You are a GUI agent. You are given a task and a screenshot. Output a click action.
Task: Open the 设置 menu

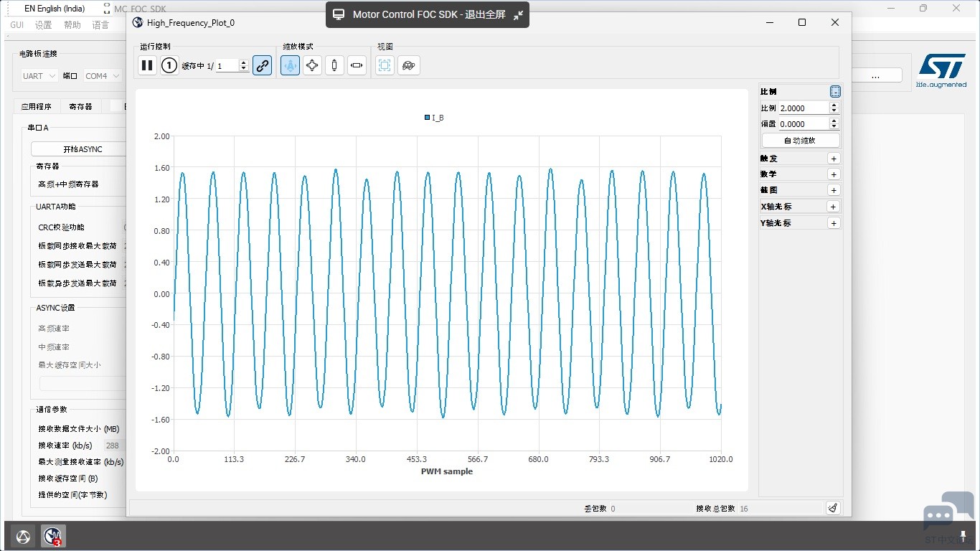click(x=43, y=25)
